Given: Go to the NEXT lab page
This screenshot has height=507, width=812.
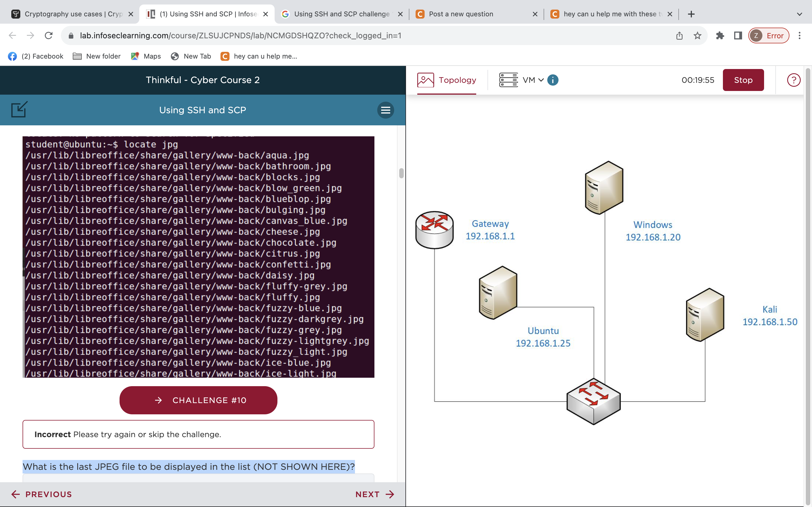Looking at the screenshot, I should 374,494.
